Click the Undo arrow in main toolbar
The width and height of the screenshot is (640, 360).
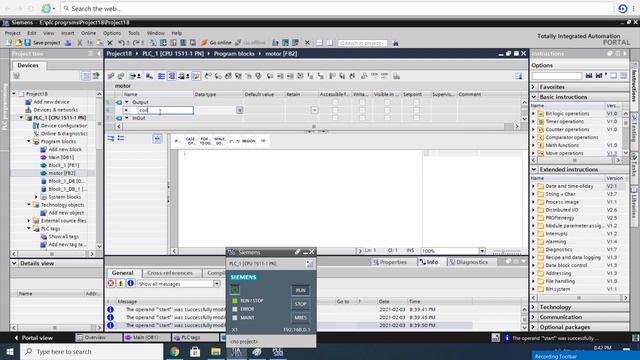click(x=121, y=42)
